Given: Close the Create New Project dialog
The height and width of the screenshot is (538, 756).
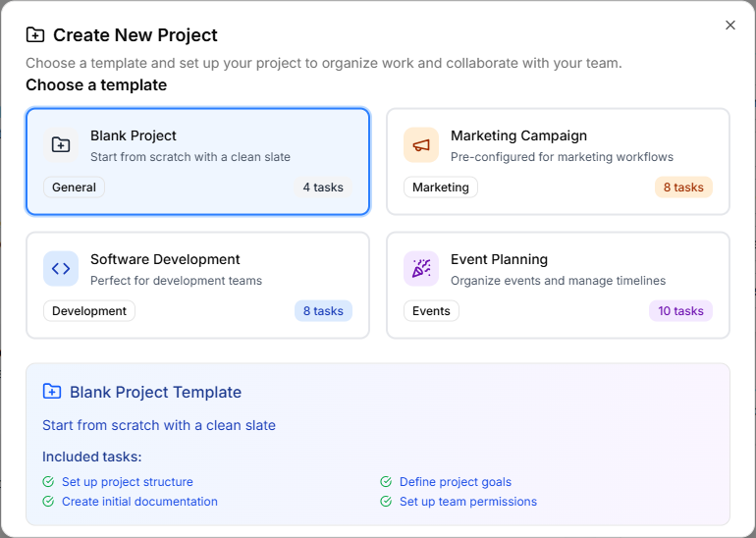Looking at the screenshot, I should [x=729, y=26].
